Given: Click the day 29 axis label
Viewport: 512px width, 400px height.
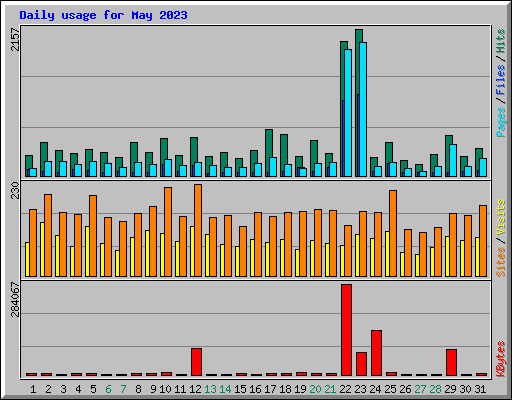Looking at the screenshot, I should [450, 389].
